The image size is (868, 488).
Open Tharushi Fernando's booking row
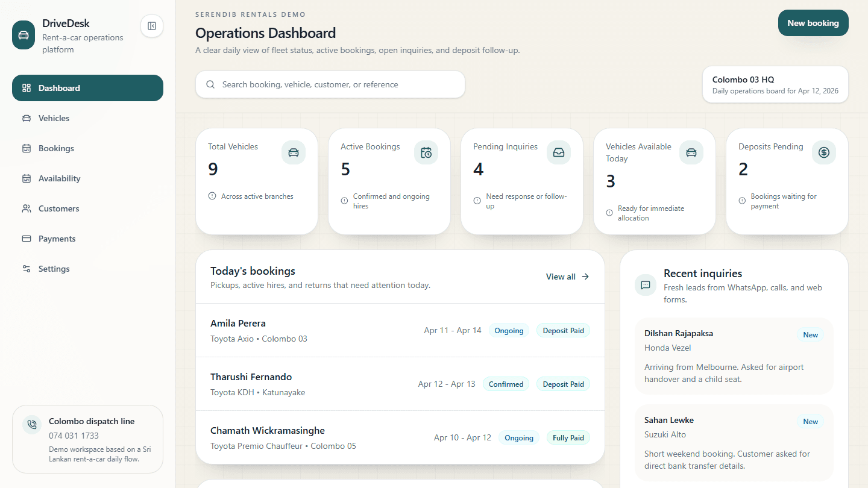coord(400,384)
